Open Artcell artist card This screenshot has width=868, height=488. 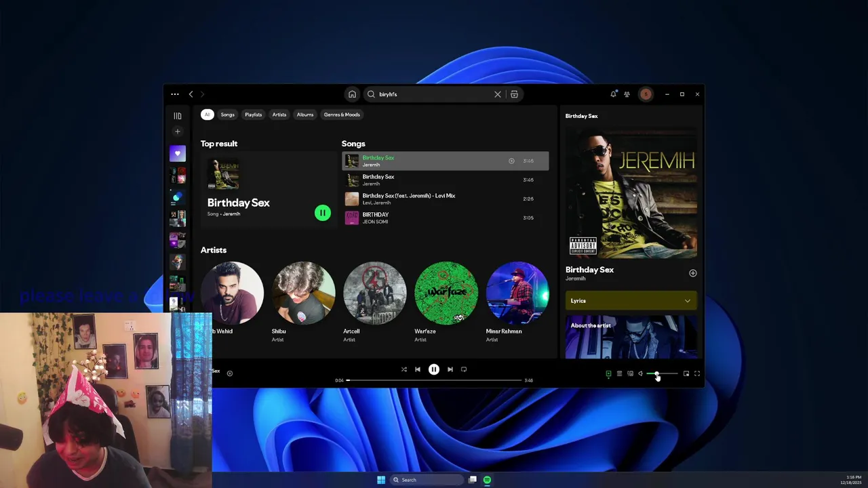(374, 302)
